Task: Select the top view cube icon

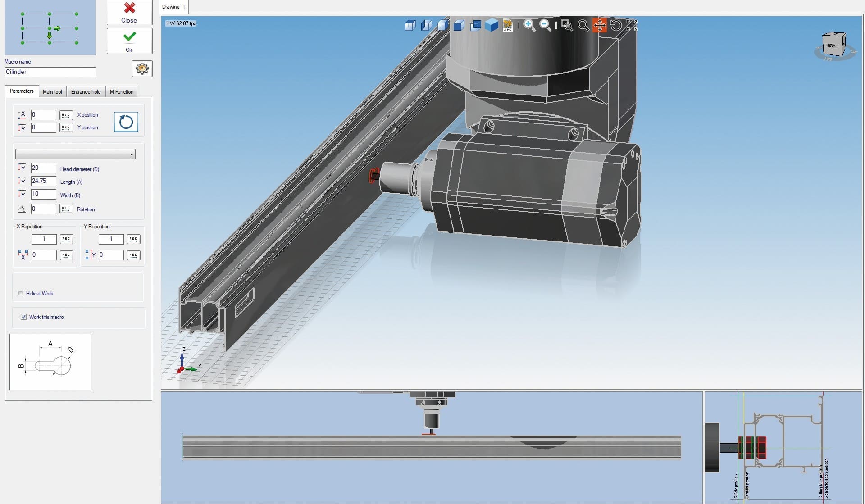Action: (410, 25)
